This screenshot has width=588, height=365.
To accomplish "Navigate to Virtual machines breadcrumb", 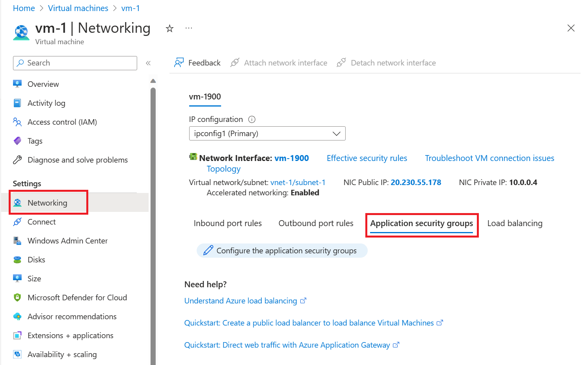I will pyautogui.click(x=78, y=8).
